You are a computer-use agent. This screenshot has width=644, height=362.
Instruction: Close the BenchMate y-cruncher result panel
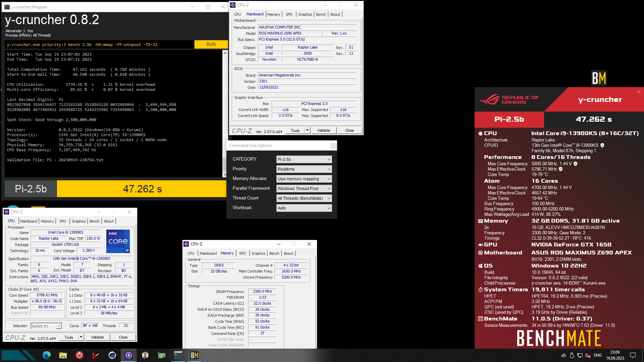639,92
